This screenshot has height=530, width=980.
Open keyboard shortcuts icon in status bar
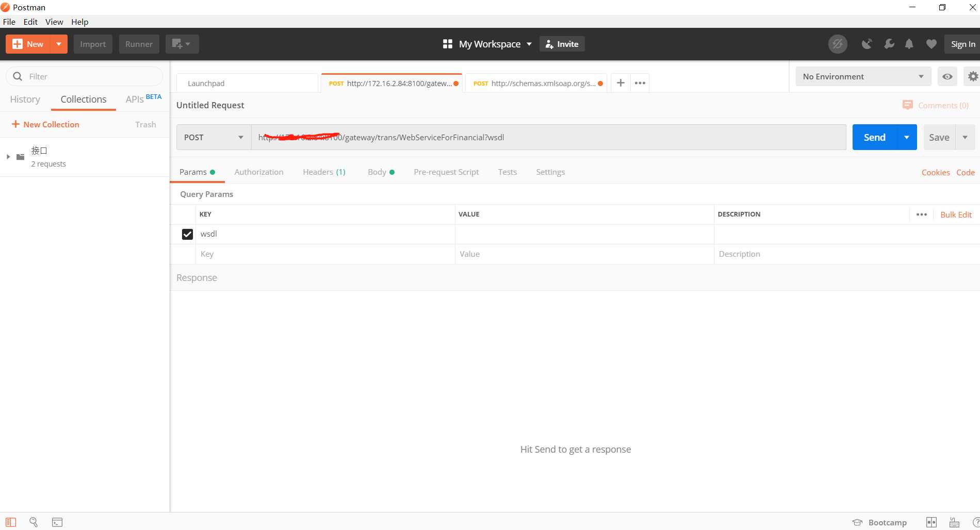[x=954, y=522]
